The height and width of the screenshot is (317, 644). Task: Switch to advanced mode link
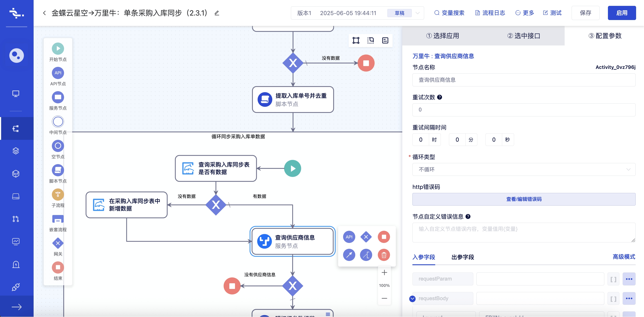tap(624, 257)
